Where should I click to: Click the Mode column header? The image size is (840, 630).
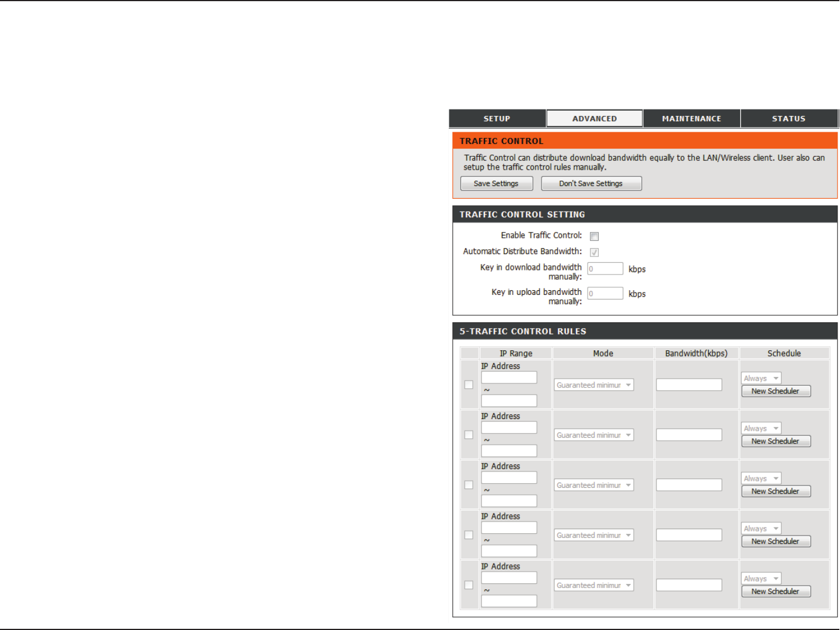(603, 353)
